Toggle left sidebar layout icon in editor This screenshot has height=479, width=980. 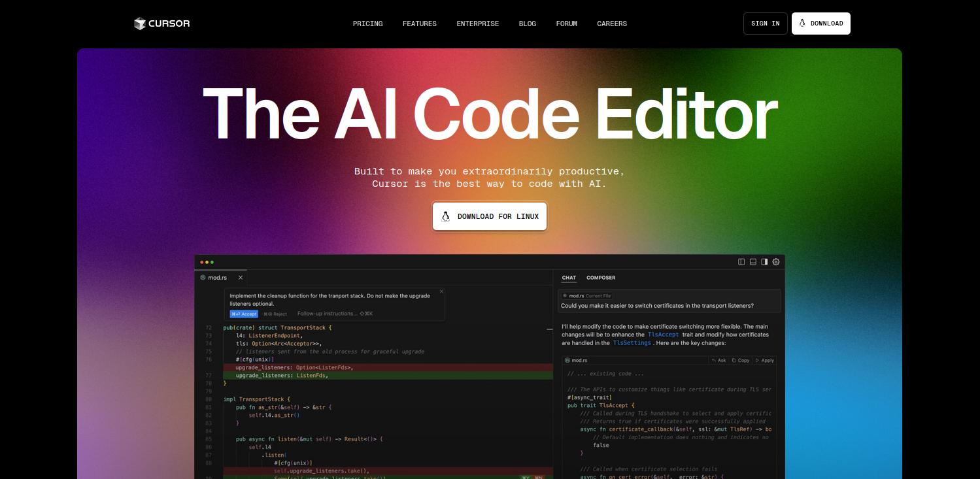coord(741,262)
